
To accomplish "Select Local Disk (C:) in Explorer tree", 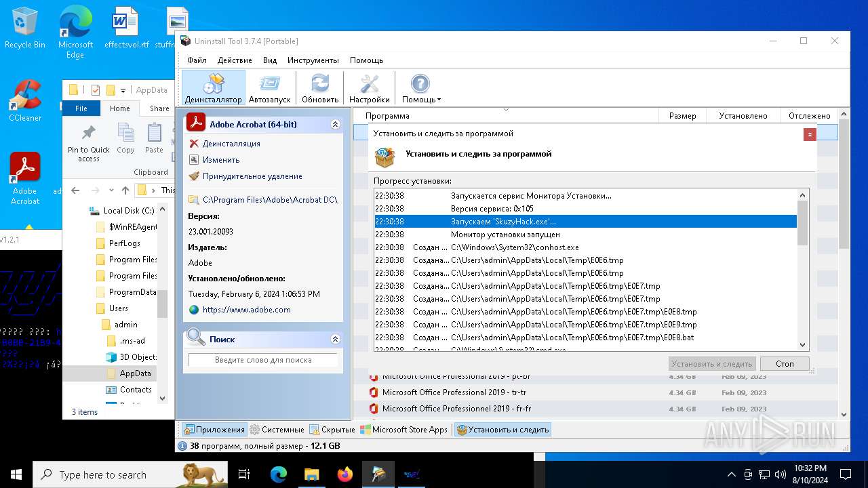I will [x=122, y=211].
